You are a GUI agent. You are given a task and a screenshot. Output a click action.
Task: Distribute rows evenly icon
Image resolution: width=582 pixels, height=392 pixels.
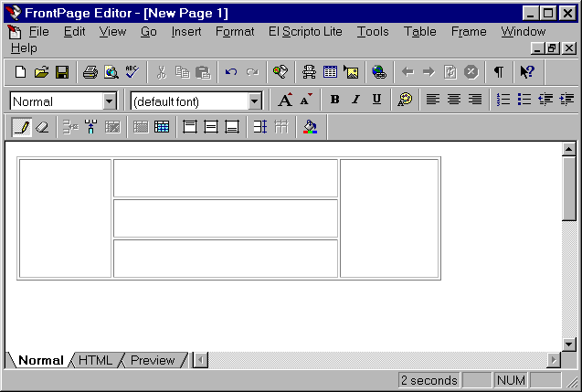[x=260, y=127]
